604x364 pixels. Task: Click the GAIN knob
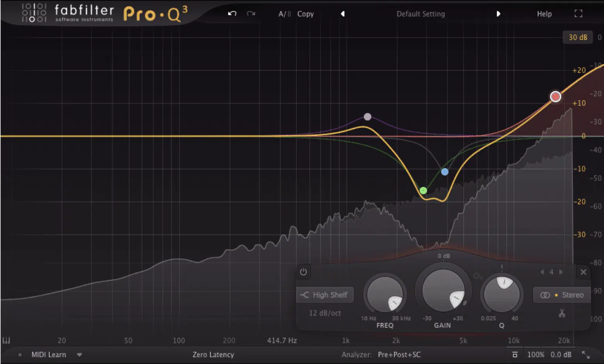[443, 290]
